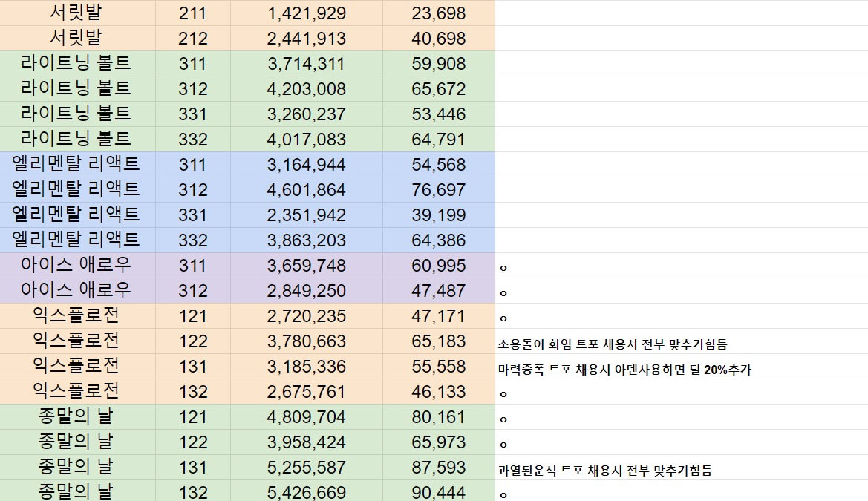This screenshot has height=501, width=868.
Task: Click the cell with value 60,995
Action: 438,266
